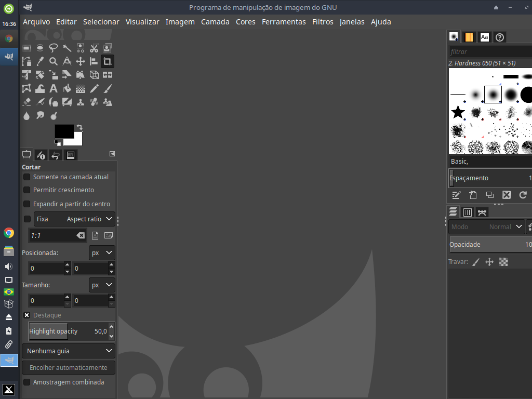
Task: Select the Clone stamp tool
Action: tap(81, 102)
